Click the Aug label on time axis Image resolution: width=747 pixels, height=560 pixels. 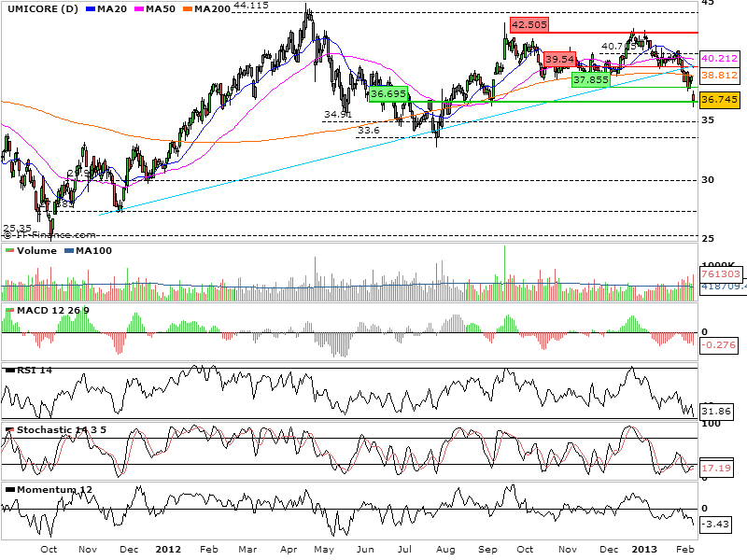point(445,550)
